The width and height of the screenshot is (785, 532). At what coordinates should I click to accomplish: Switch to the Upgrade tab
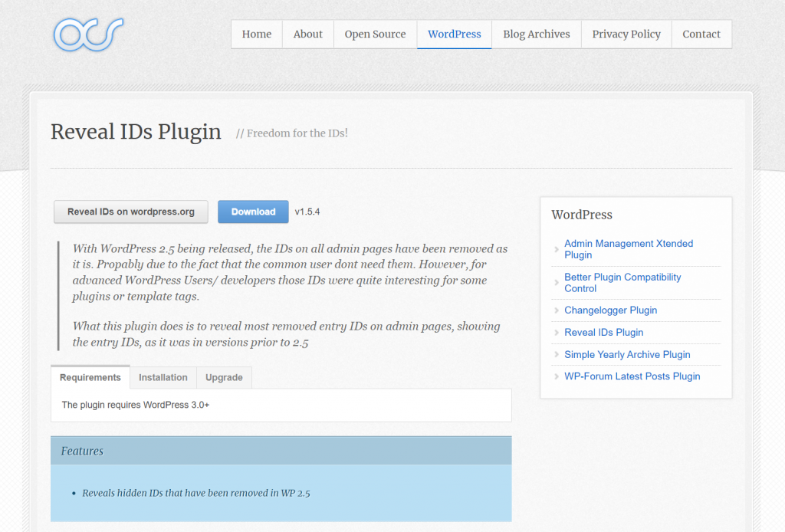[224, 377]
